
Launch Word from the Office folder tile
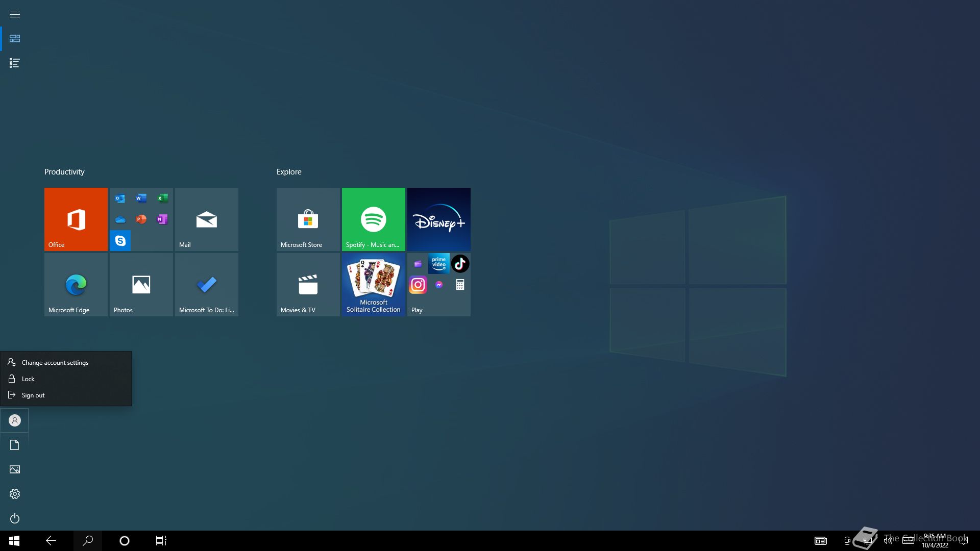[x=141, y=198]
